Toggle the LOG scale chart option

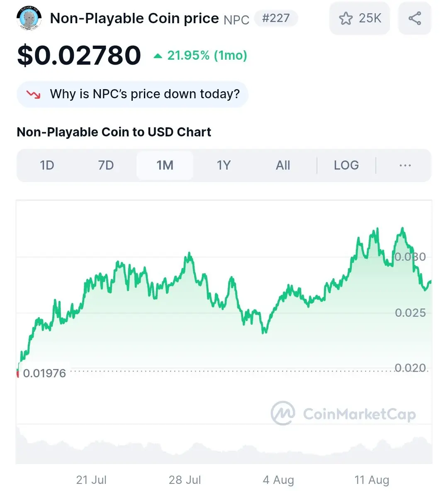coord(346,165)
